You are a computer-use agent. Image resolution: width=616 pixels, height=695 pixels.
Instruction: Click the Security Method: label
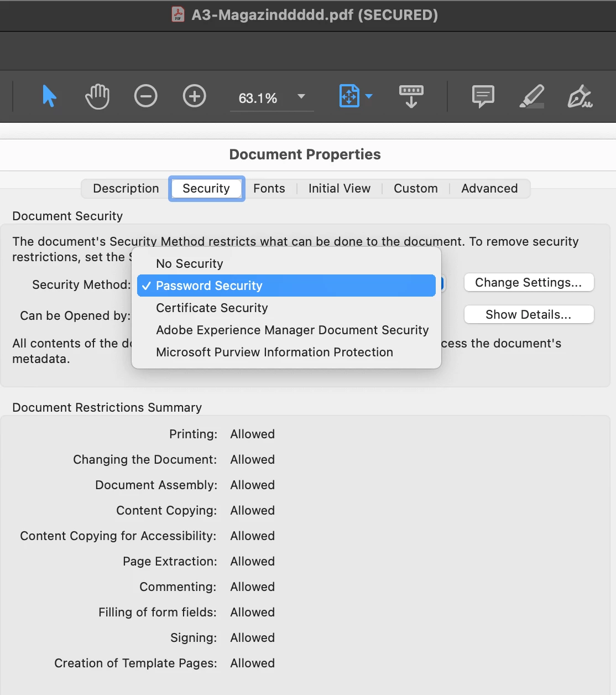81,284
